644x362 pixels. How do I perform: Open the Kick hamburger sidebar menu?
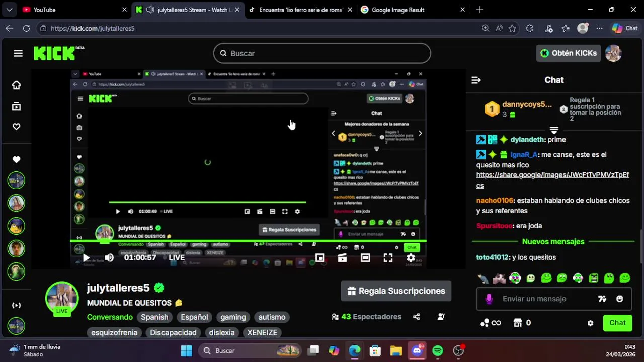18,53
